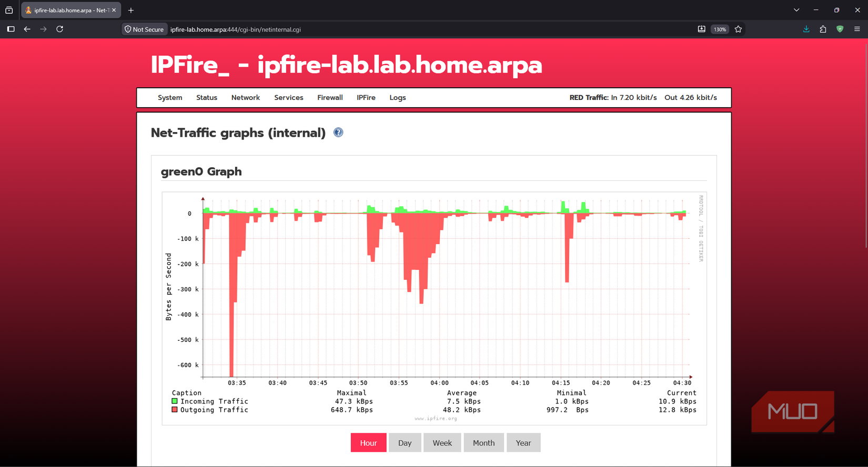
Task: Click the green0 traffic graph image
Action: point(434,308)
